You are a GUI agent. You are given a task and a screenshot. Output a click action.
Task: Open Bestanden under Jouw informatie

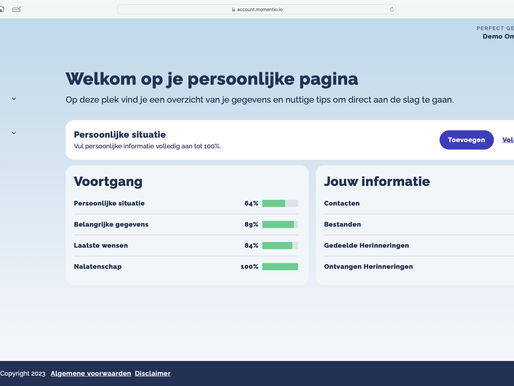pyautogui.click(x=342, y=224)
